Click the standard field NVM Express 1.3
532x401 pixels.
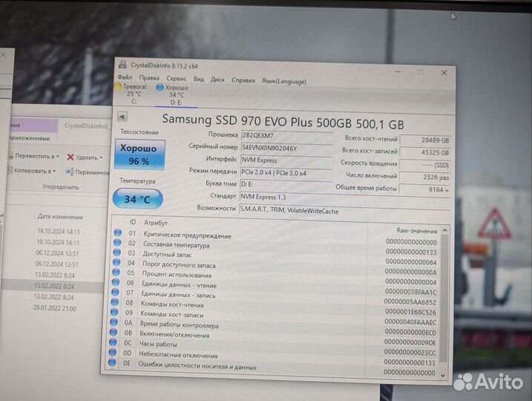pyautogui.click(x=344, y=198)
